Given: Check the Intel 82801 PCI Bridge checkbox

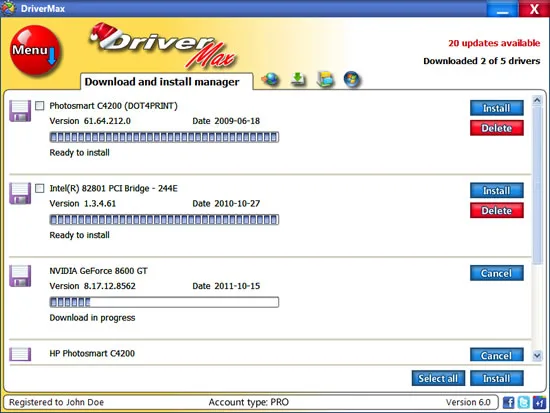Looking at the screenshot, I should [x=40, y=188].
